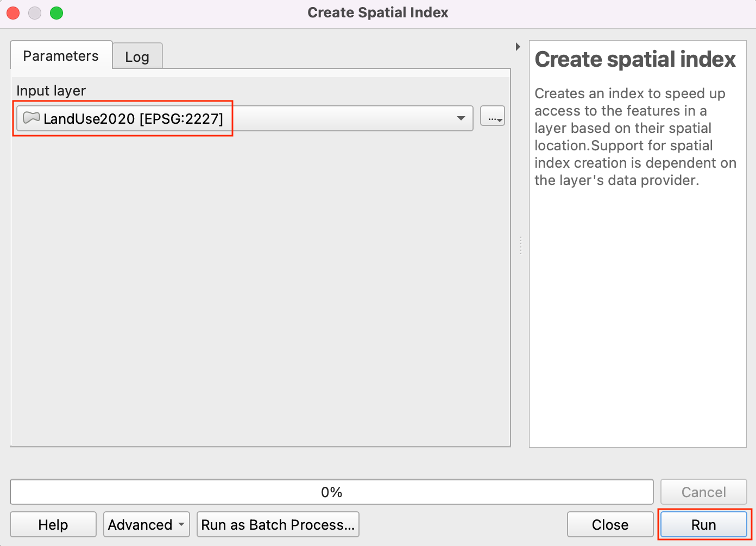Viewport: 756px width, 546px height.
Task: Click the green zoom window button
Action: [x=56, y=13]
